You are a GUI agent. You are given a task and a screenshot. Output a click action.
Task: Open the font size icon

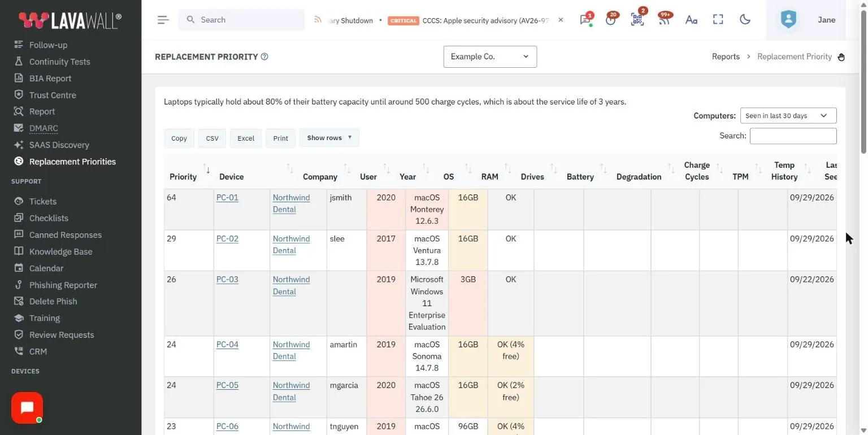click(691, 20)
